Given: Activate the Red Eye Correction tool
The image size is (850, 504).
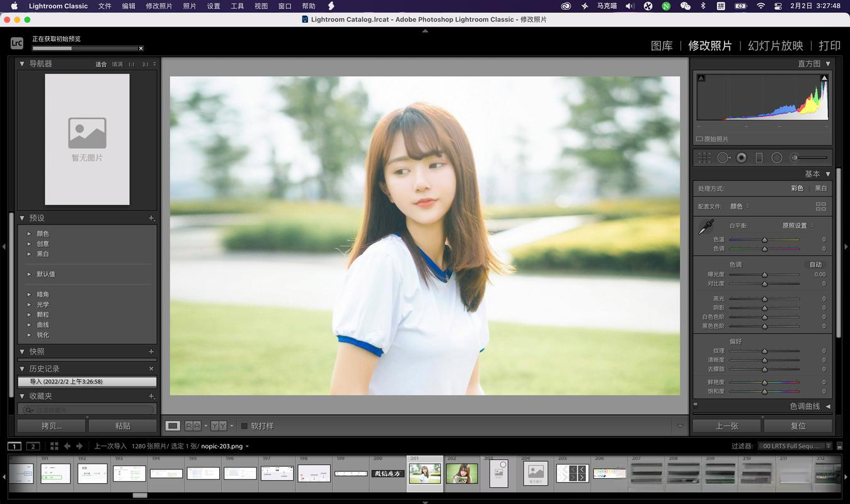Looking at the screenshot, I should (x=742, y=157).
